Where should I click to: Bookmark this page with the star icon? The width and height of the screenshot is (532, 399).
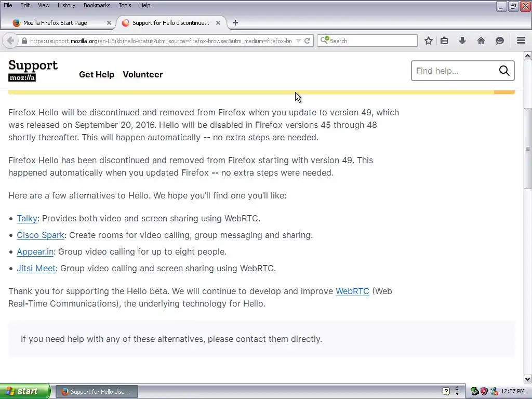click(x=429, y=41)
